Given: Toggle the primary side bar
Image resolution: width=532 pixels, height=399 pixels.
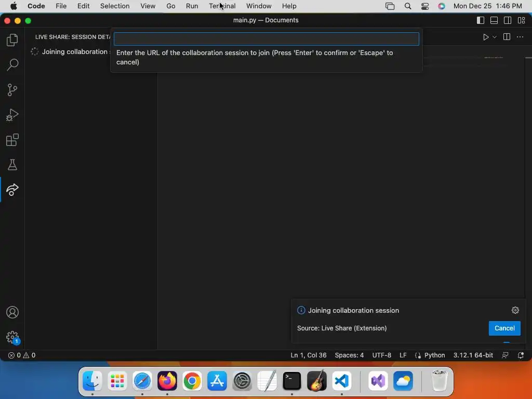Looking at the screenshot, I should (481, 20).
